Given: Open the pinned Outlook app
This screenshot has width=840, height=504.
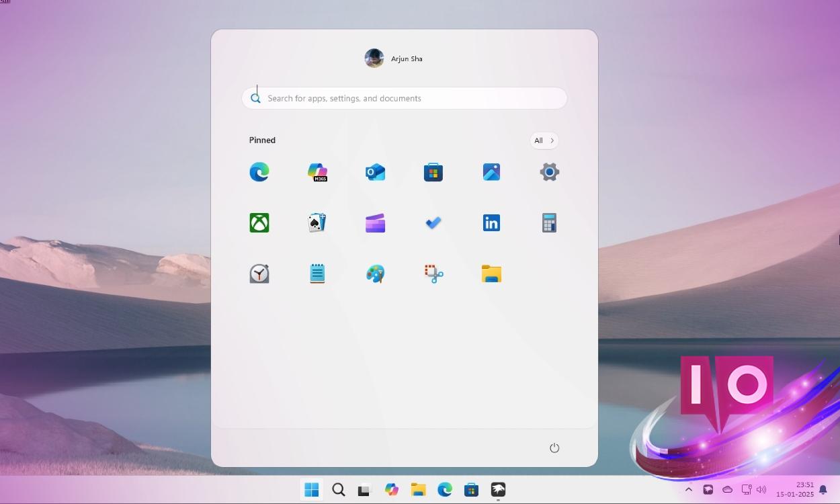Looking at the screenshot, I should pyautogui.click(x=375, y=172).
